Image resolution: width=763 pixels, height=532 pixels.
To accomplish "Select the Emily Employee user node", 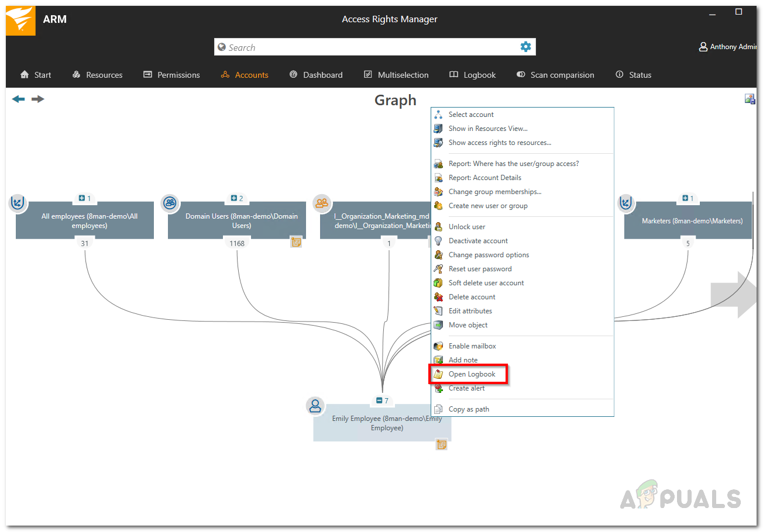I will click(x=383, y=423).
